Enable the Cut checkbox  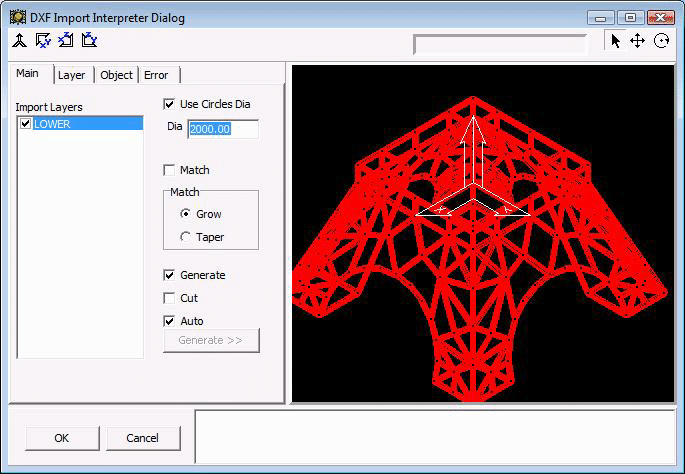(169, 298)
